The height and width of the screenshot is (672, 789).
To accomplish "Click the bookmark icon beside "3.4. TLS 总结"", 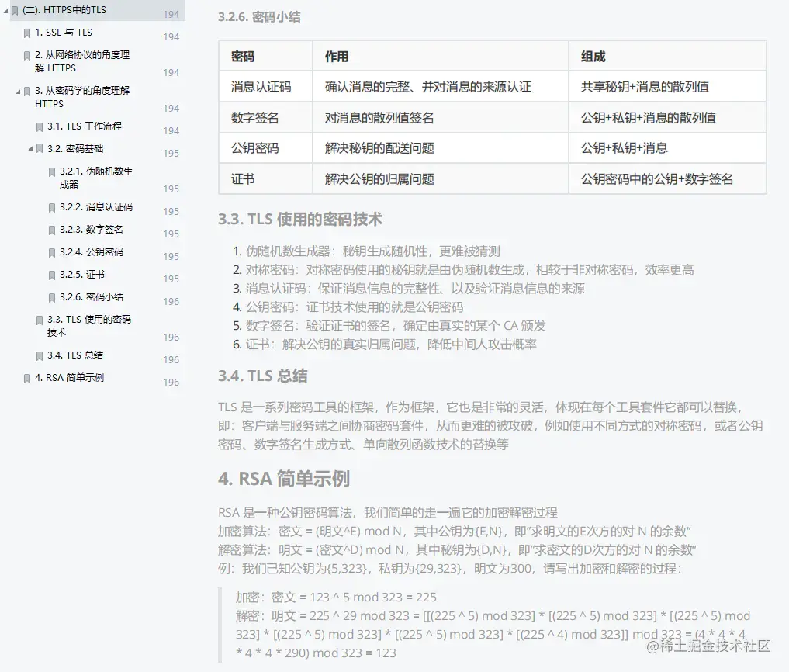I will point(38,355).
